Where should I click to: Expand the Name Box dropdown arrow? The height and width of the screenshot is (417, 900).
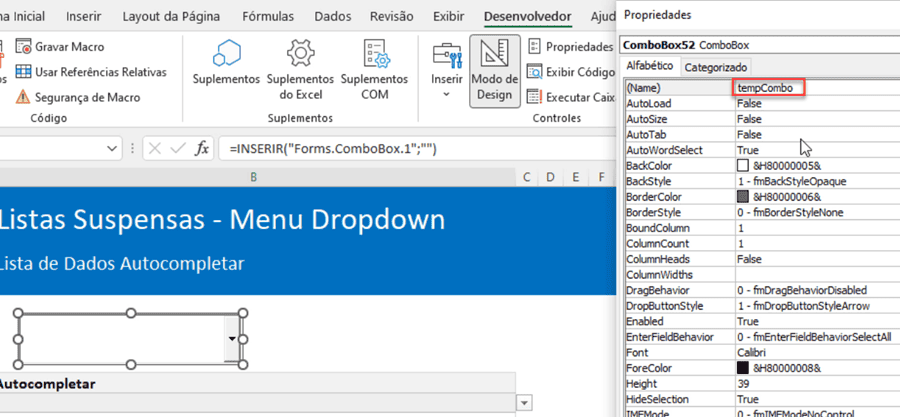coord(112,148)
